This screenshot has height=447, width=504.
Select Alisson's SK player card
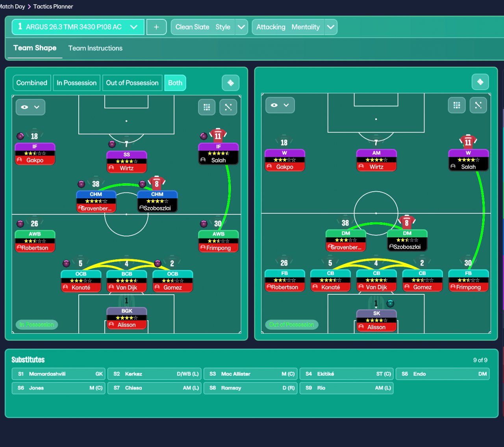coord(377,321)
